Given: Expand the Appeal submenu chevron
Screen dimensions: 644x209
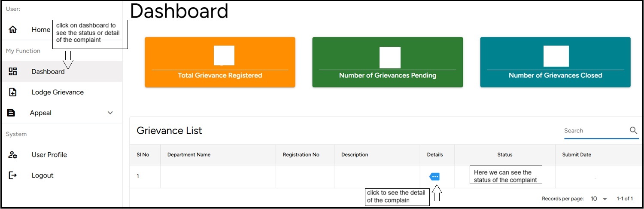Looking at the screenshot, I should coord(110,113).
